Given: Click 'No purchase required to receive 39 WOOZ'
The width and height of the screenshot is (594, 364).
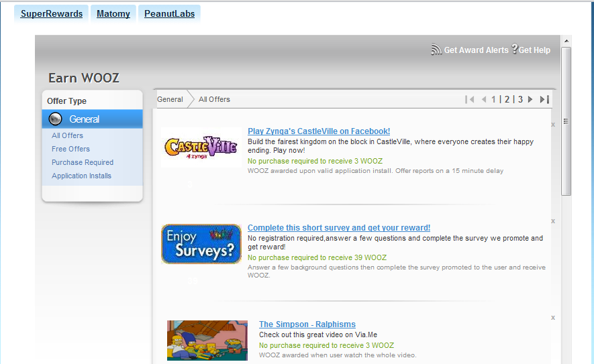Looking at the screenshot, I should pyautogui.click(x=317, y=257).
